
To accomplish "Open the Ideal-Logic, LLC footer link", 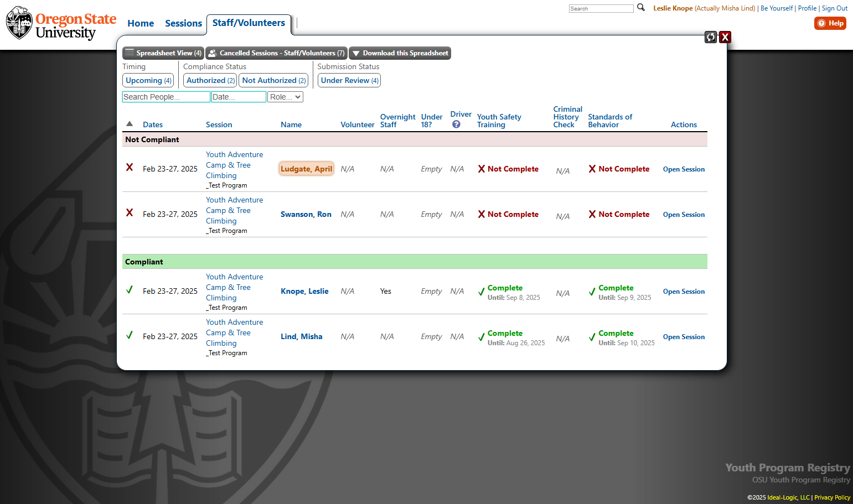I will (788, 497).
